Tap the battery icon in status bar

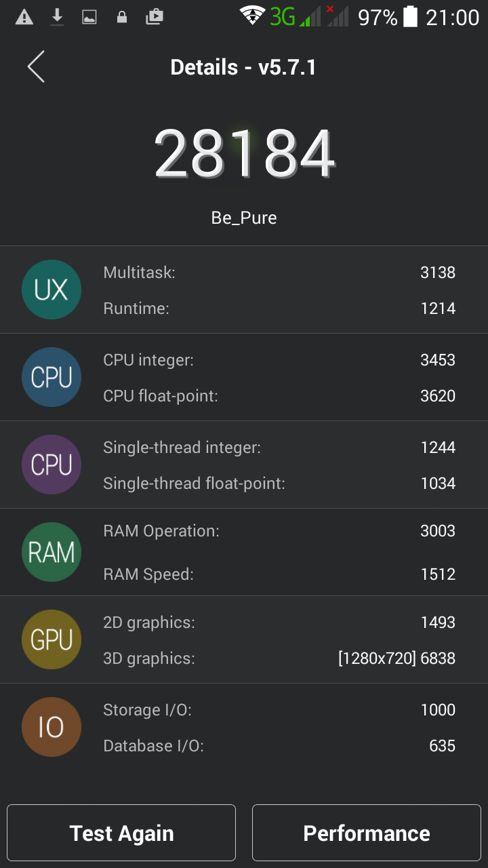pos(410,17)
